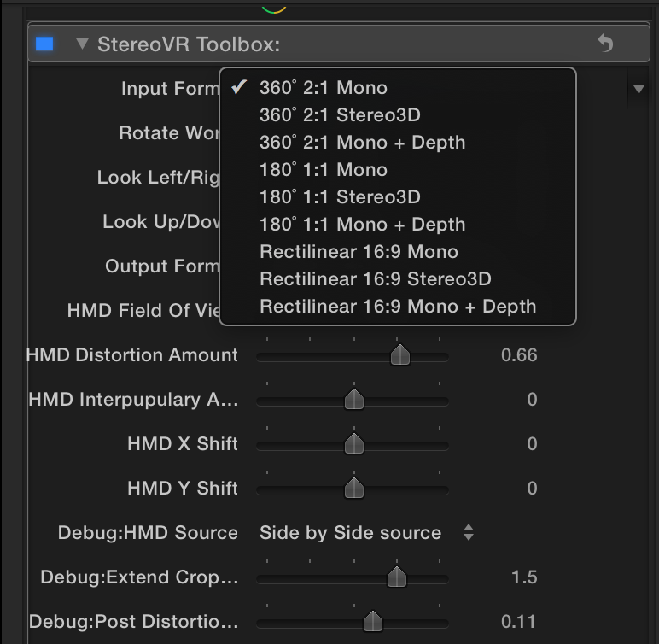Click the HMD Interpupillary slider handle
Viewport: 659px width, 644px height.
(x=354, y=400)
